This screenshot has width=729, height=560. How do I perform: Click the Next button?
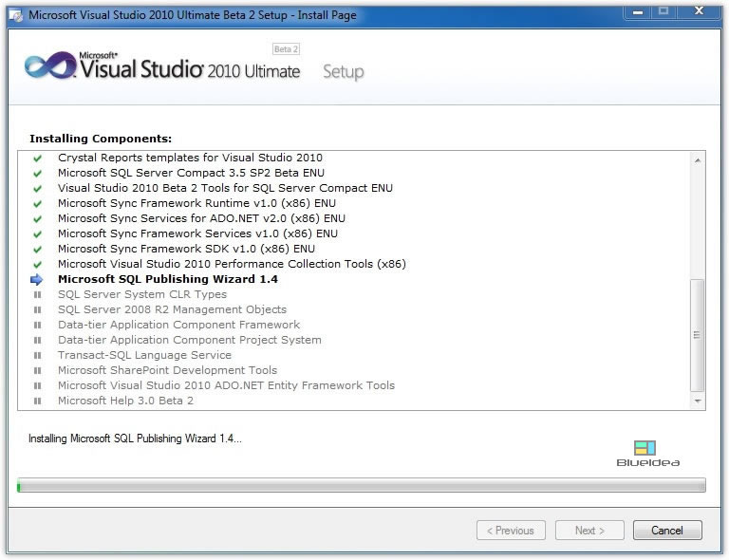point(589,531)
